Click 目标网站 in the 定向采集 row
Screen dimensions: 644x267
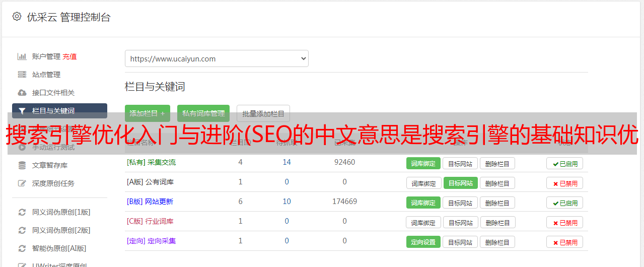point(460,242)
